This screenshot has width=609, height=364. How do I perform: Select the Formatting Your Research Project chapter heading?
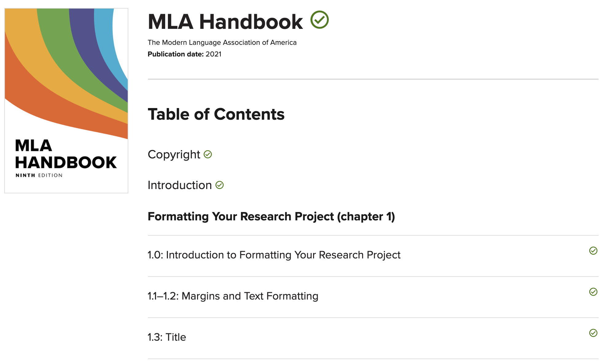point(271,216)
